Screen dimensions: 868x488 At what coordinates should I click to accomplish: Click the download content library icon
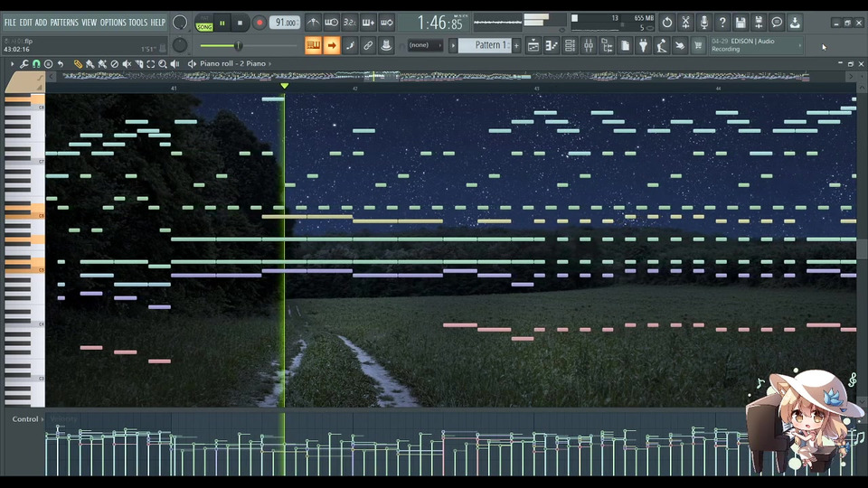795,23
